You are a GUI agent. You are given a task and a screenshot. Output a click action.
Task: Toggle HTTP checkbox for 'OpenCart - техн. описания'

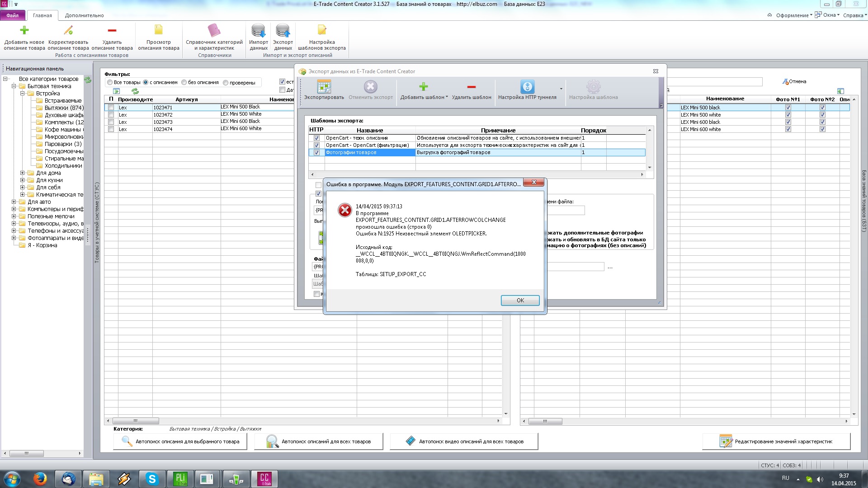(316, 138)
